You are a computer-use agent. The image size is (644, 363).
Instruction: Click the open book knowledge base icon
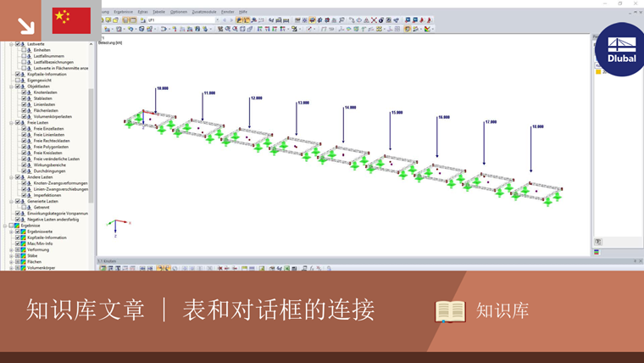(450, 311)
